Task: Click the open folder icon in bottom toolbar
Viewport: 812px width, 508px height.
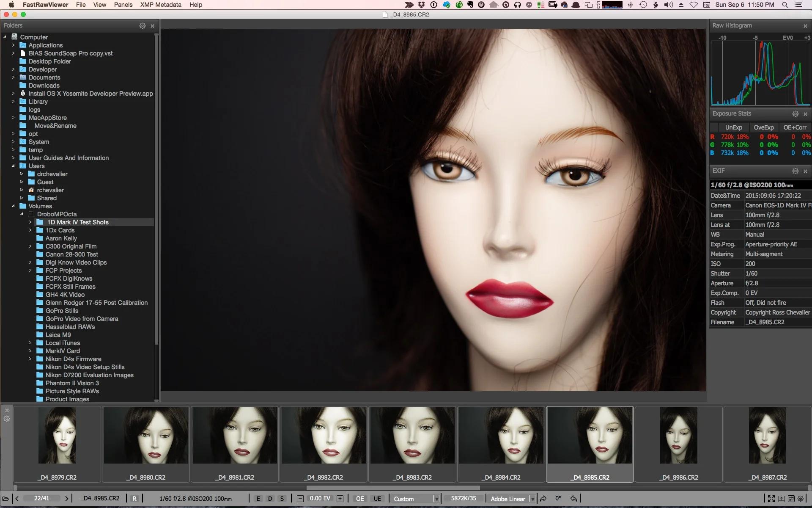Action: [x=5, y=499]
